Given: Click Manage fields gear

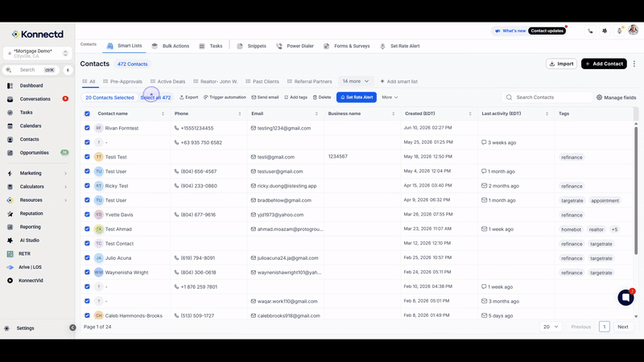Looking at the screenshot, I should pos(616,97).
